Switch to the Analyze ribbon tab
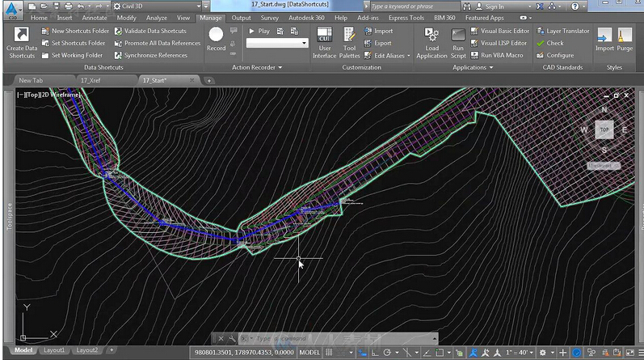This screenshot has width=644, height=360. (156, 17)
